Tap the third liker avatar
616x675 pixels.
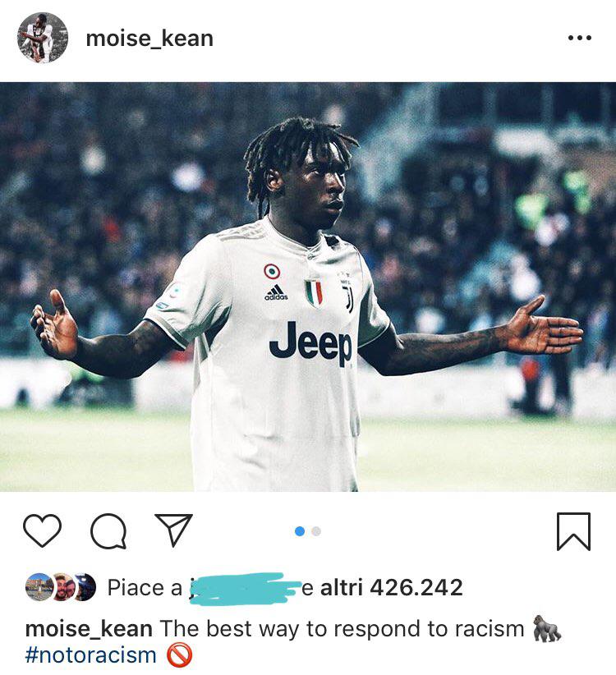[85, 587]
